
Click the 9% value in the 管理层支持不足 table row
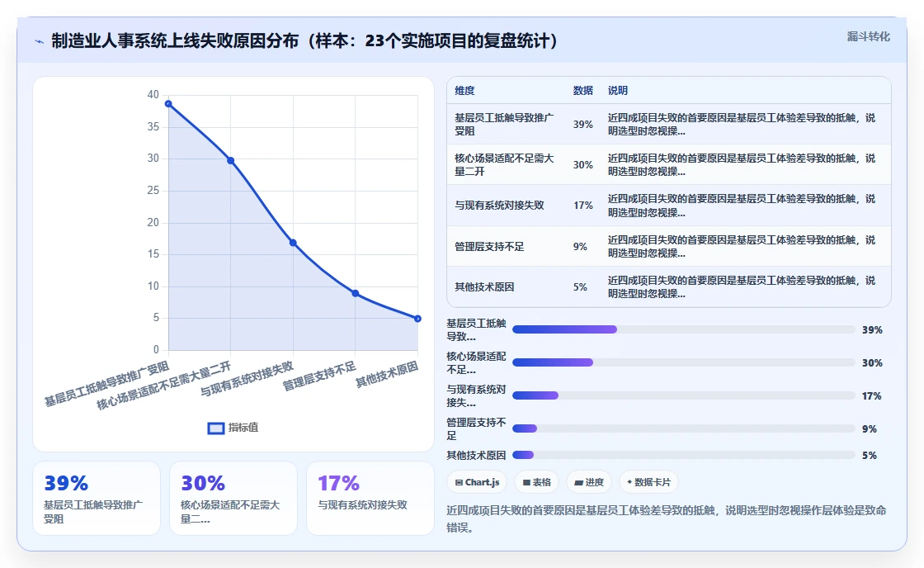580,247
